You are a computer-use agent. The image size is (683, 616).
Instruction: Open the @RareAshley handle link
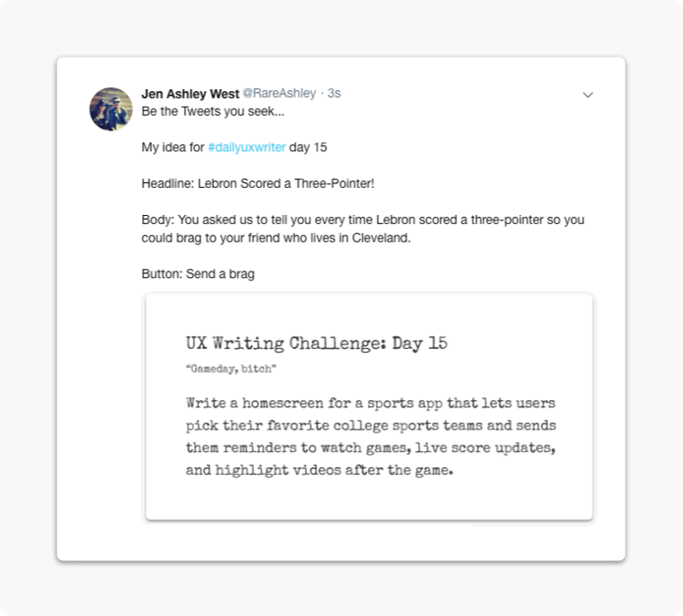click(x=280, y=93)
